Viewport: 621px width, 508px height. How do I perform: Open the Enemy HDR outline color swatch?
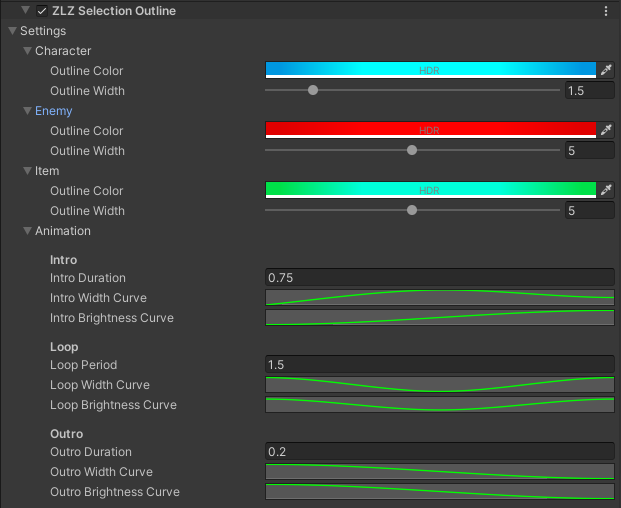(431, 130)
